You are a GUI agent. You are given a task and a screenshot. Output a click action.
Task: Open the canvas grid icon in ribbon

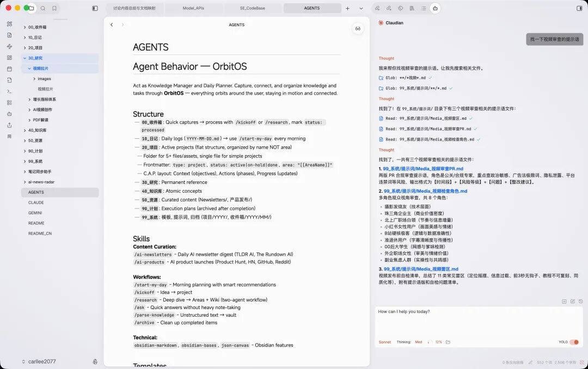click(x=9, y=57)
